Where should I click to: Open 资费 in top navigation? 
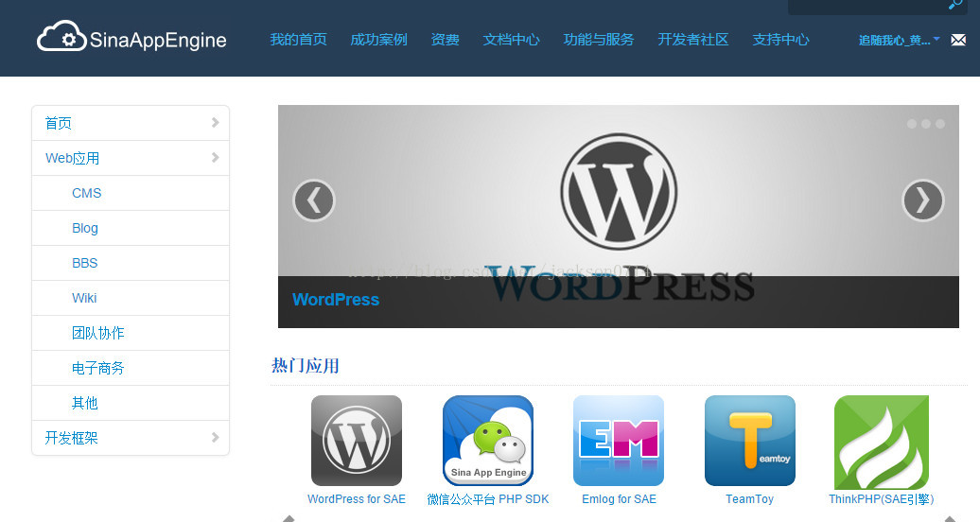click(445, 40)
